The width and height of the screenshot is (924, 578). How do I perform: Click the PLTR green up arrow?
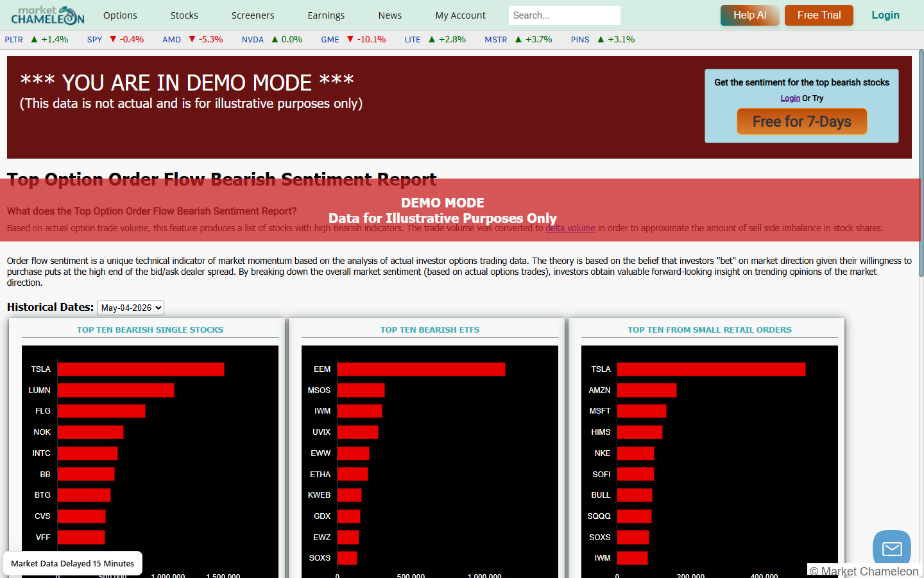[34, 39]
